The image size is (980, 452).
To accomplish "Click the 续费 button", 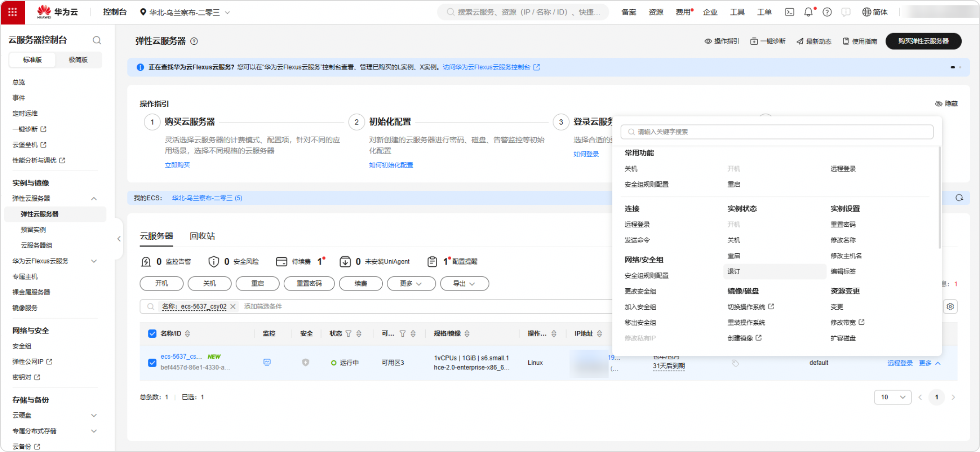I will 361,284.
